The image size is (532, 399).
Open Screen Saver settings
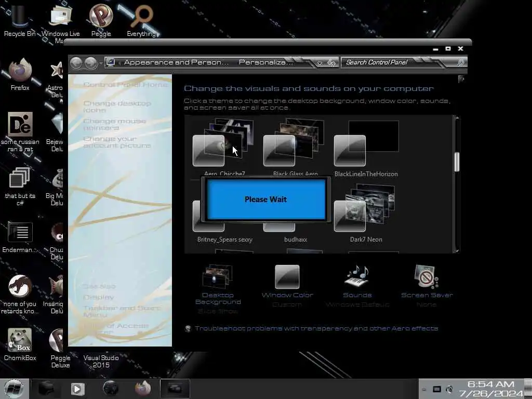point(427,286)
